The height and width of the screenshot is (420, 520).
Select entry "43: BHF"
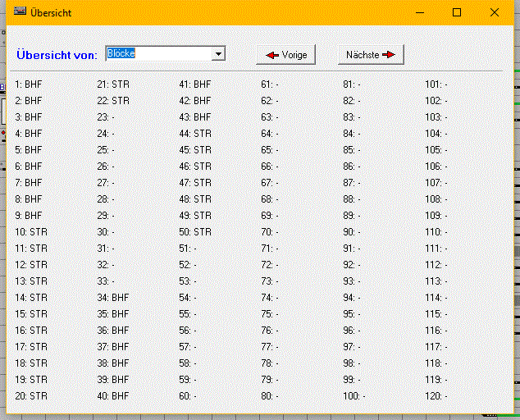(x=195, y=117)
